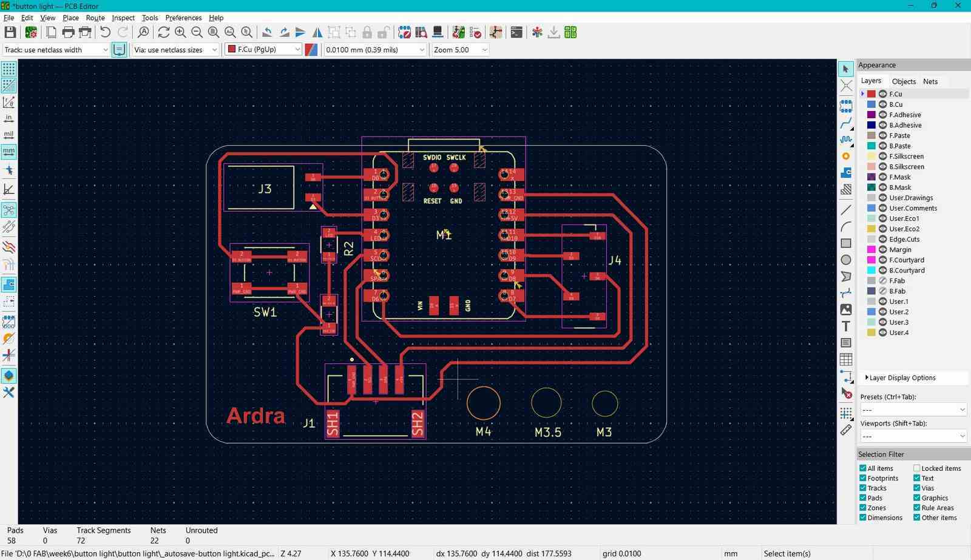Save the board file
The image size is (971, 560).
point(10,32)
